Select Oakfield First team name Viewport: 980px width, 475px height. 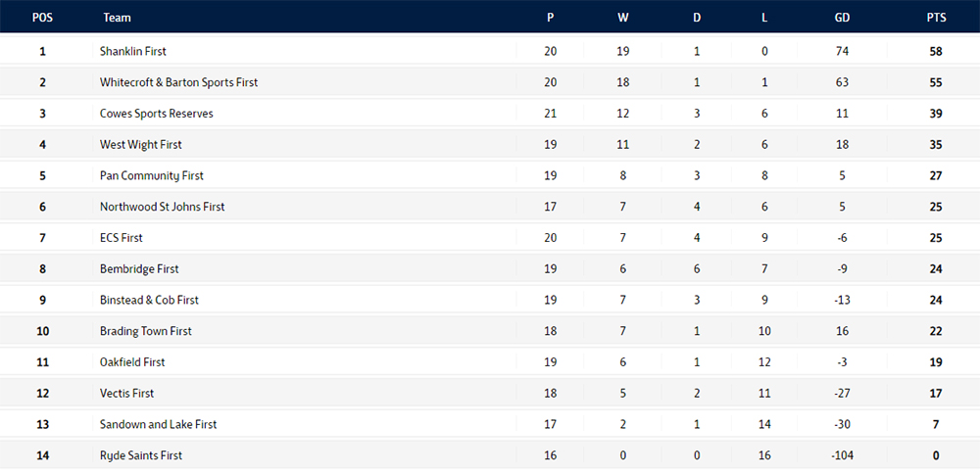pyautogui.click(x=132, y=361)
